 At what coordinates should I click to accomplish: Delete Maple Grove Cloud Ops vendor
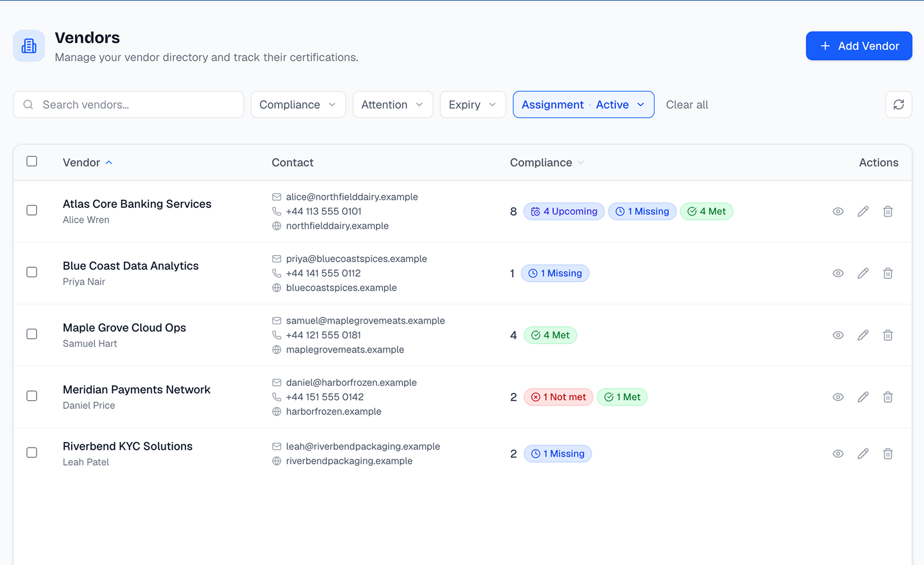pyautogui.click(x=888, y=335)
